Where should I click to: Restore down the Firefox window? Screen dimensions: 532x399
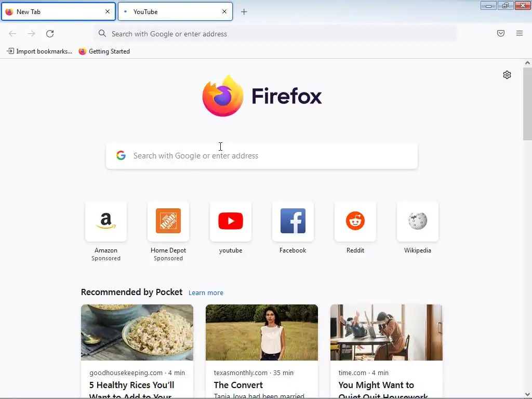coord(506,5)
